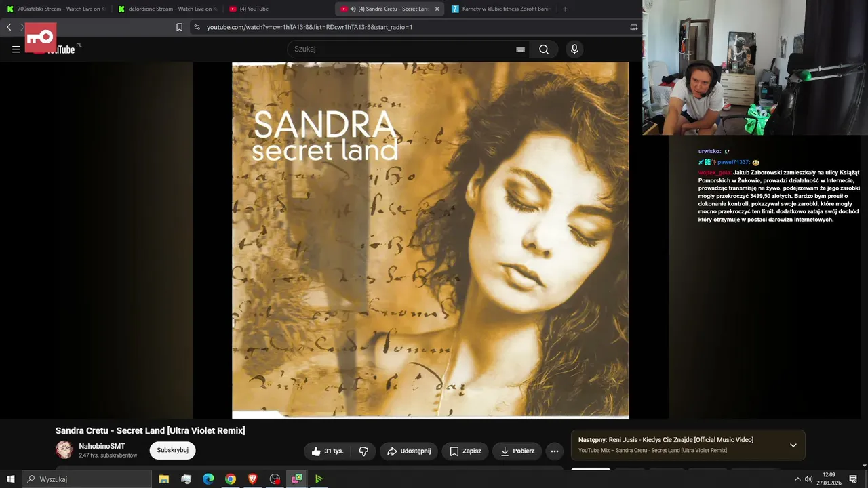Viewport: 868px width, 488px height.
Task: Open site settings icon beside the URL
Action: (197, 27)
